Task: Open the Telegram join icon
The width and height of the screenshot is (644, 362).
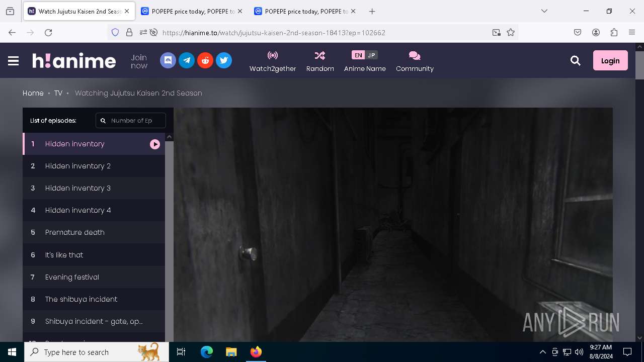Action: pyautogui.click(x=187, y=60)
